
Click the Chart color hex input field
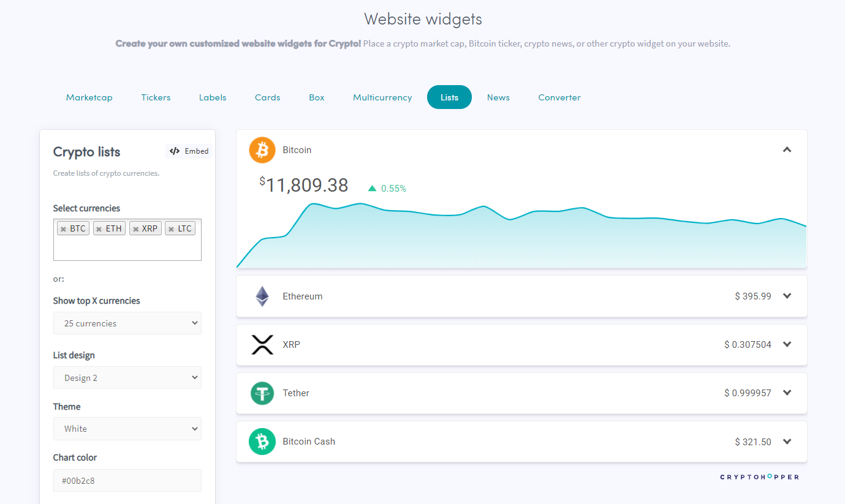(127, 481)
